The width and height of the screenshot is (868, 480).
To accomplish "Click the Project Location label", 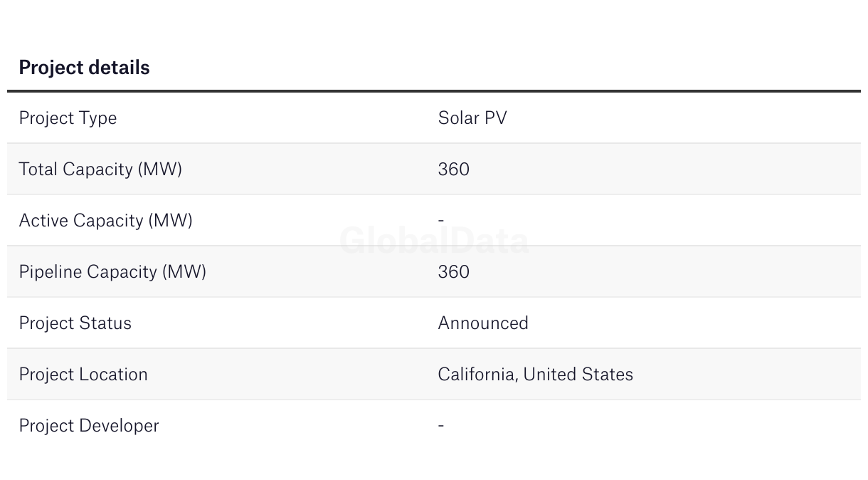I will point(83,375).
